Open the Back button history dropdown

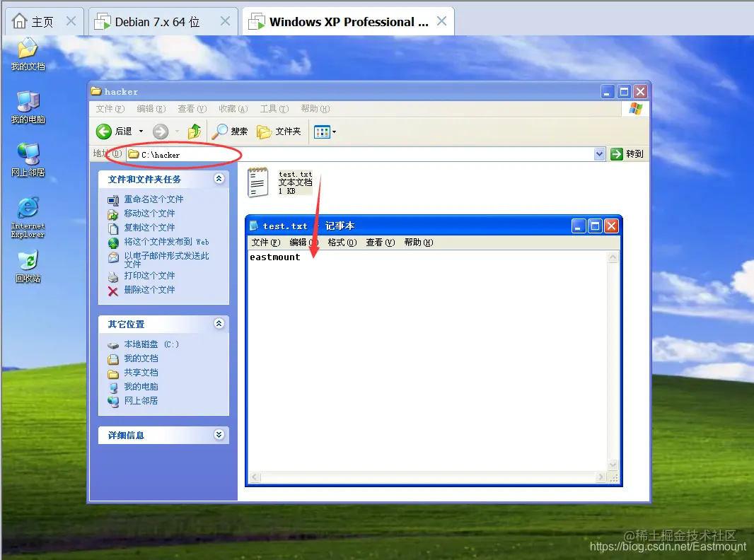141,132
